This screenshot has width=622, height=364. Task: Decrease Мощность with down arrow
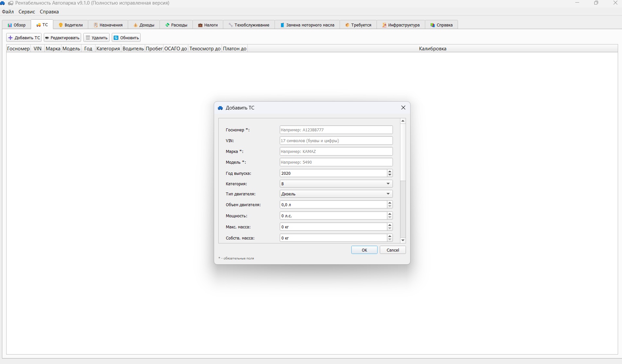pos(390,218)
